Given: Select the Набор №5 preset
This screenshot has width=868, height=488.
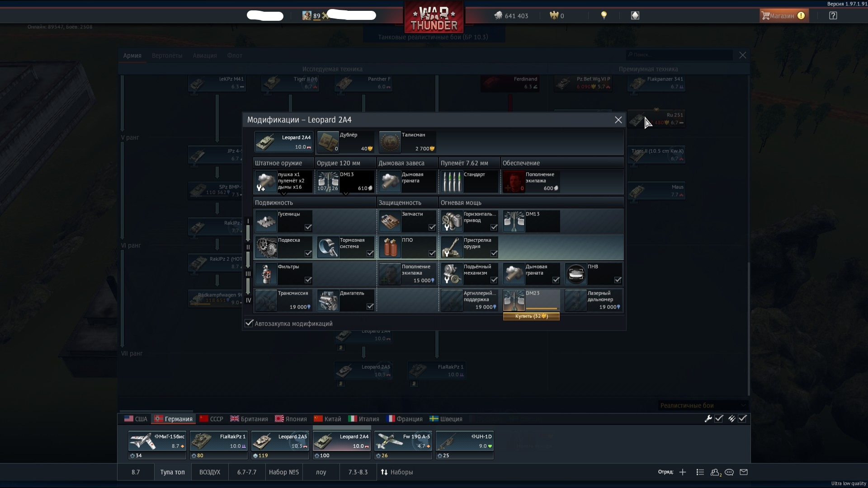Looking at the screenshot, I should (x=284, y=472).
